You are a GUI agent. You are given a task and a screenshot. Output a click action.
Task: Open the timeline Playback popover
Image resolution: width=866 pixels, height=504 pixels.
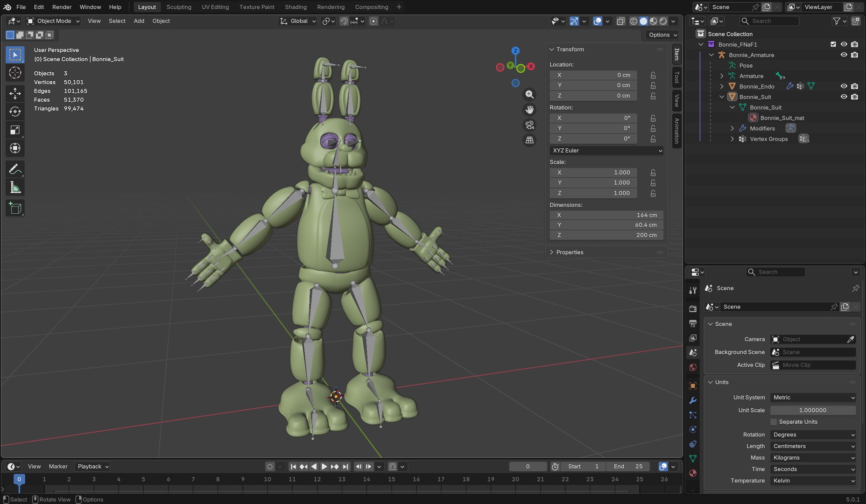click(x=92, y=467)
